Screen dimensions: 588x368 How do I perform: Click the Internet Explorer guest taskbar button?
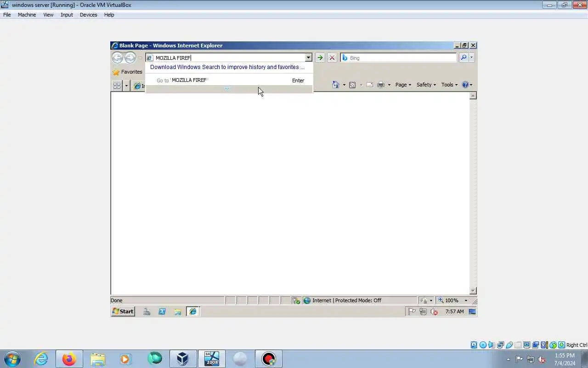click(193, 311)
